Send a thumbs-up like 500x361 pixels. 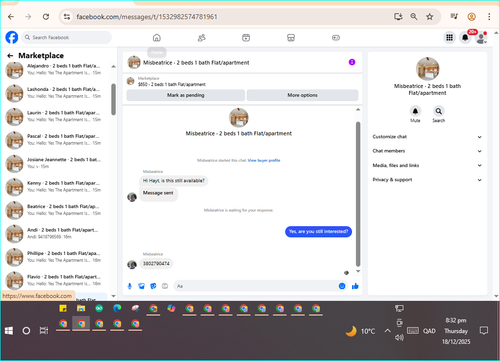(x=355, y=286)
